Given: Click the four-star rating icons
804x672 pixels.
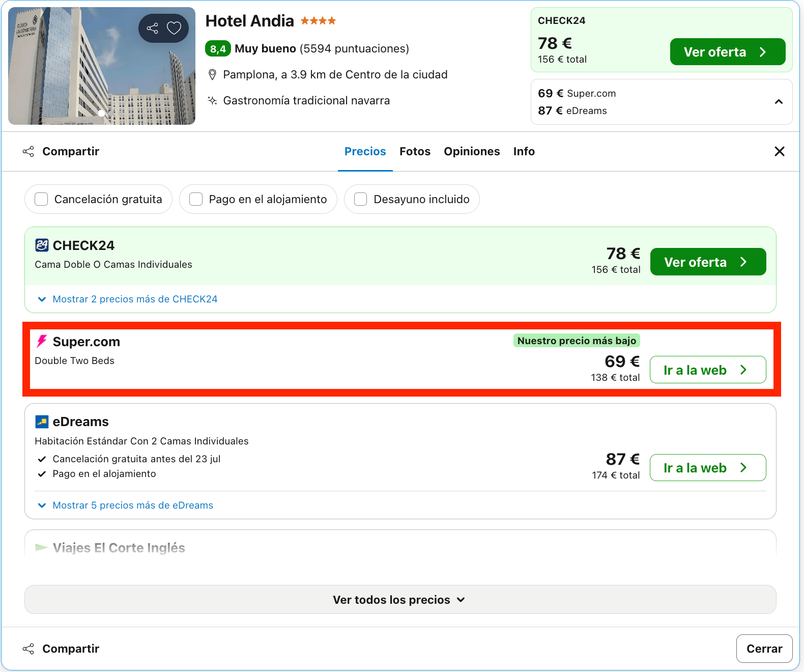Looking at the screenshot, I should pyautogui.click(x=318, y=21).
